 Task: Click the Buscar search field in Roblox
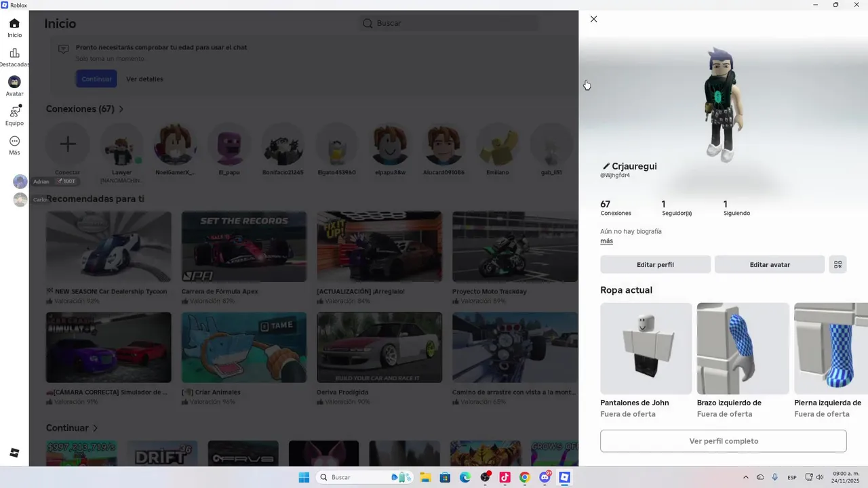tap(449, 23)
